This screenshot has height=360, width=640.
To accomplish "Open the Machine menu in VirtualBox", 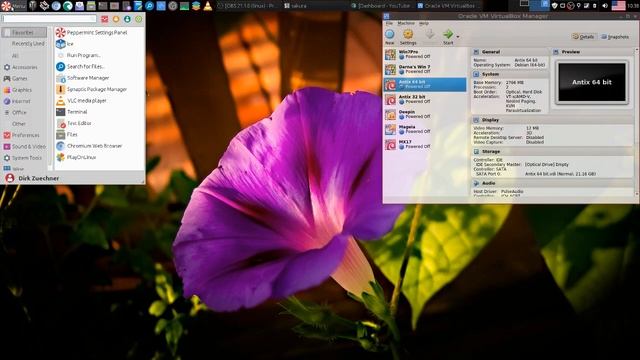I will [x=406, y=23].
